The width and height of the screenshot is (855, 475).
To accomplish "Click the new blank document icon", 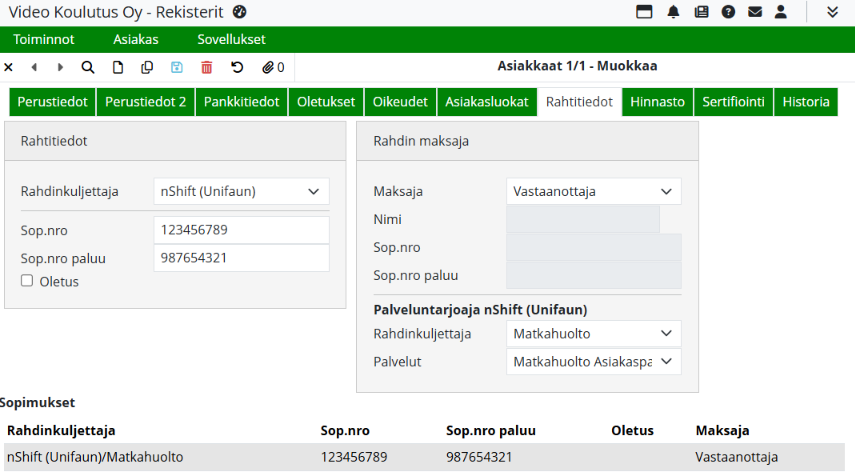I will pos(118,67).
